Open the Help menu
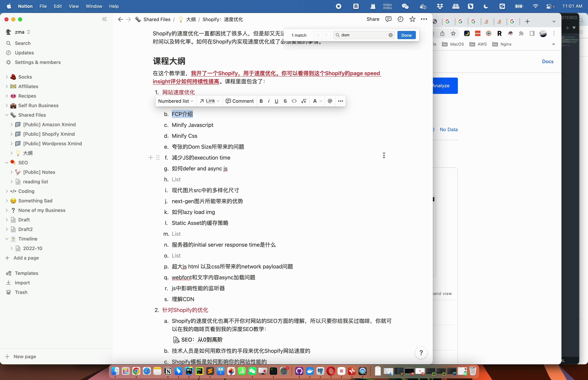This screenshot has width=588, height=380. 114,6
